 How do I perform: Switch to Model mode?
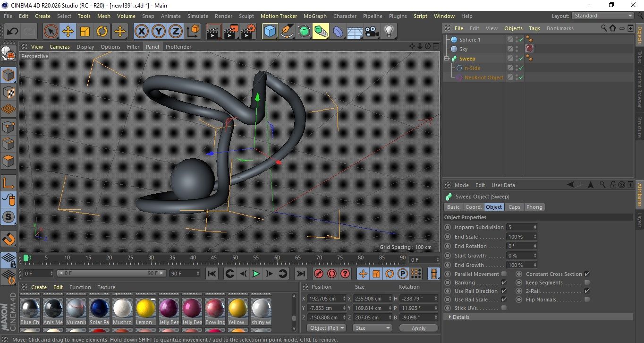8,75
